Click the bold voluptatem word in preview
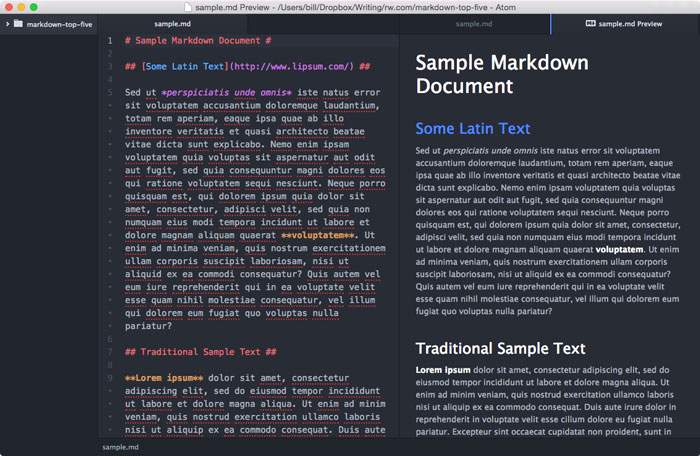This screenshot has width=700, height=456. pyautogui.click(x=619, y=250)
